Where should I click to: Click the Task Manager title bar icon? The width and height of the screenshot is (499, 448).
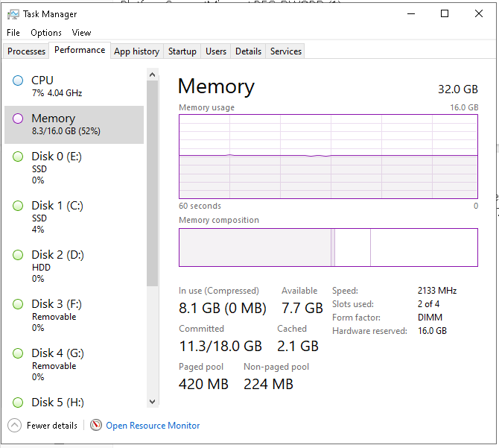pyautogui.click(x=13, y=14)
